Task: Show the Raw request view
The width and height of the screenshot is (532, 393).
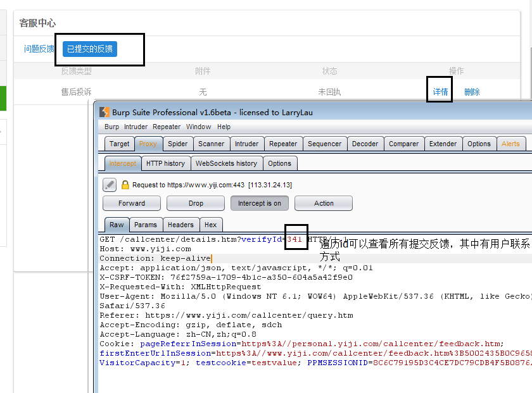Action: click(117, 225)
